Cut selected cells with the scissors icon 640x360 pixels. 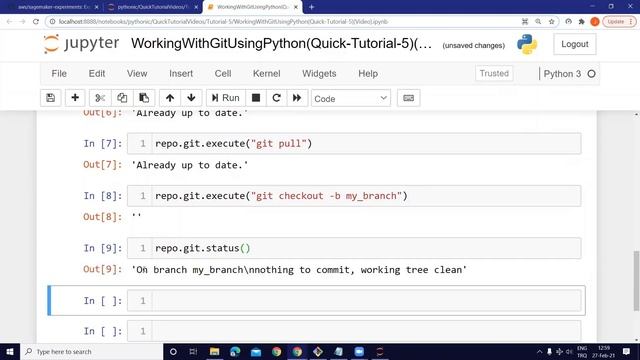(x=100, y=98)
